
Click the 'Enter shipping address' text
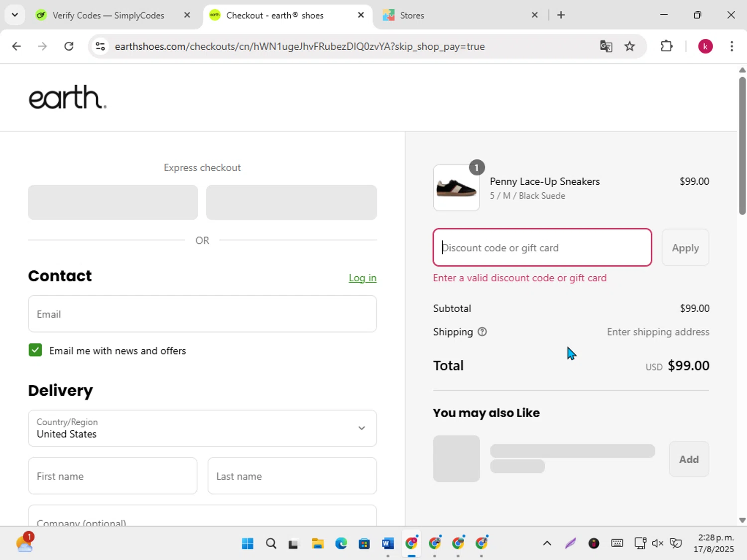(658, 332)
